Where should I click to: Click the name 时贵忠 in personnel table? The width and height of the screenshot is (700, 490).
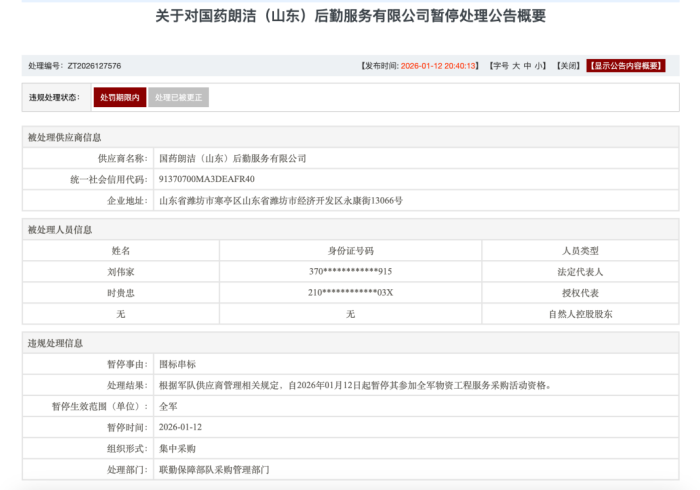tap(121, 293)
